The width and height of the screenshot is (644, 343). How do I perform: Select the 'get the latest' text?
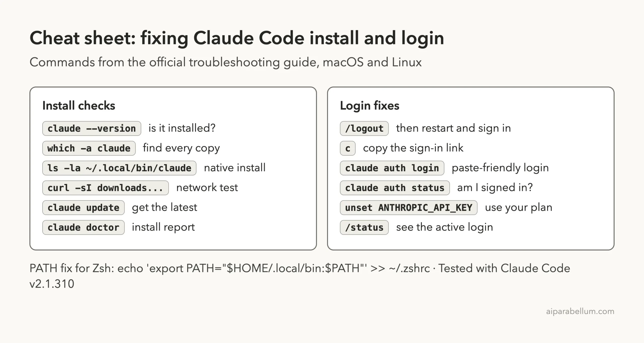pos(165,208)
